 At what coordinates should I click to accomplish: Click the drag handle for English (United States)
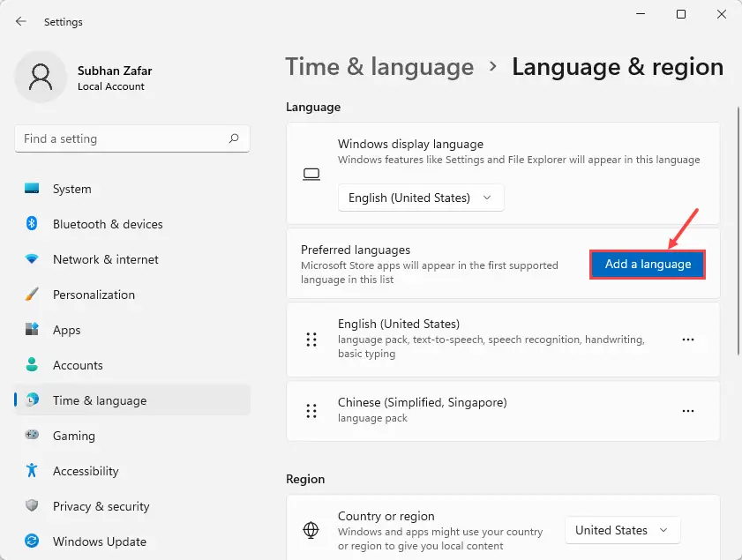tap(311, 340)
